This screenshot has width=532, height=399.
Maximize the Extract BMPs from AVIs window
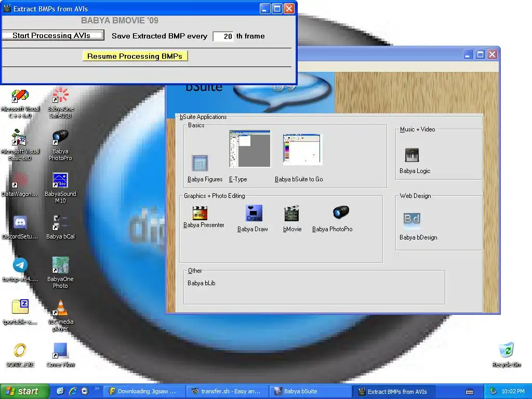coord(277,8)
